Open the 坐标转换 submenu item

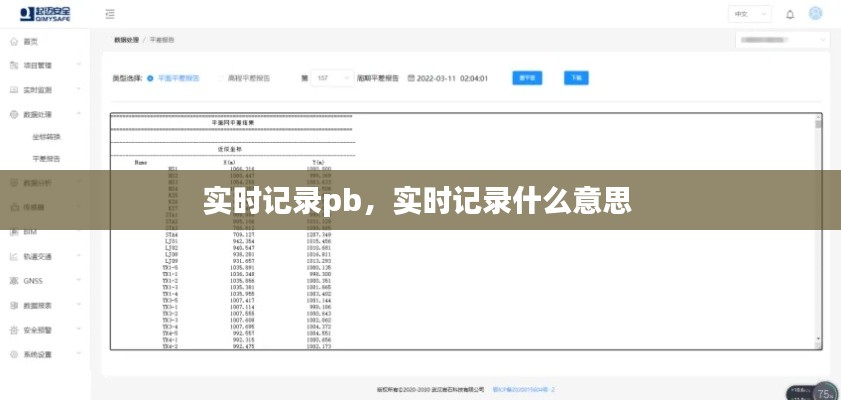[x=46, y=137]
